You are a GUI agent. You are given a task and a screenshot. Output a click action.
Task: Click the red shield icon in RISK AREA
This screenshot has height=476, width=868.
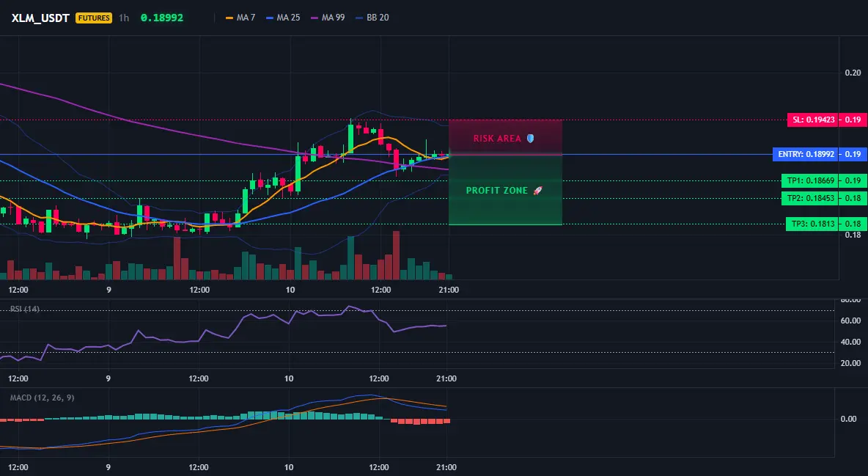(530, 139)
